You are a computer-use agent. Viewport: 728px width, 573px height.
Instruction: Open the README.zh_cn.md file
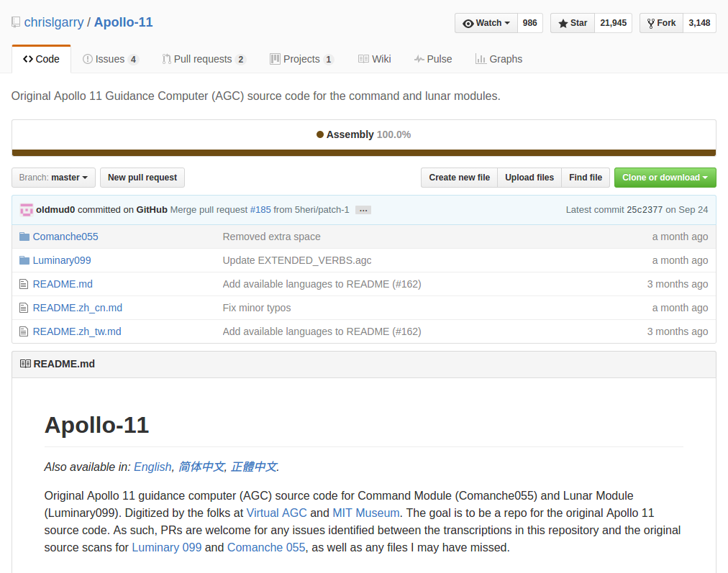point(78,308)
